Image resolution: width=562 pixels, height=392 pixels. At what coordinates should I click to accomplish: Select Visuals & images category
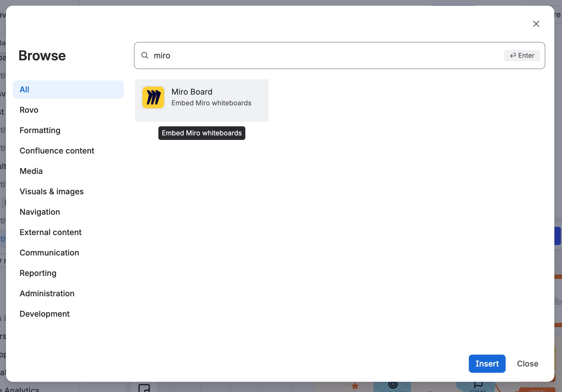point(68,191)
